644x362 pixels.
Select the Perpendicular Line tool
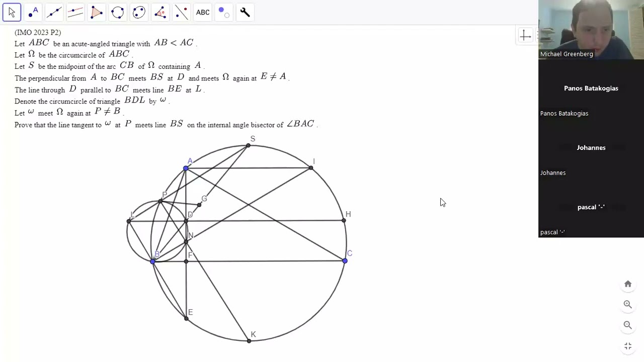tap(75, 13)
